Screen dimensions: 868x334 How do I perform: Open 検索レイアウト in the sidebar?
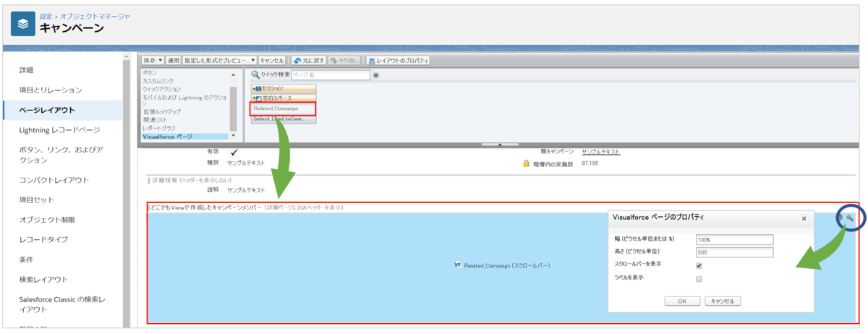point(43,279)
